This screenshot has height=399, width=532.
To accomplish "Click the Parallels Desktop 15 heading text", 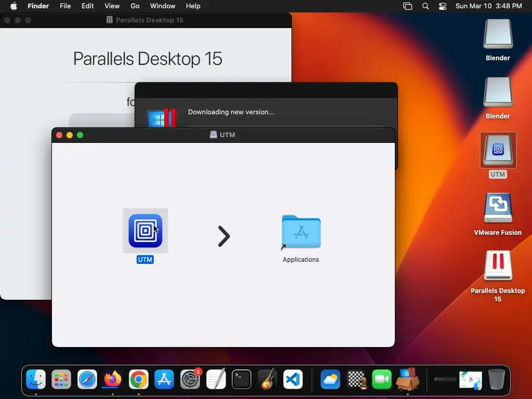I will pos(148,59).
